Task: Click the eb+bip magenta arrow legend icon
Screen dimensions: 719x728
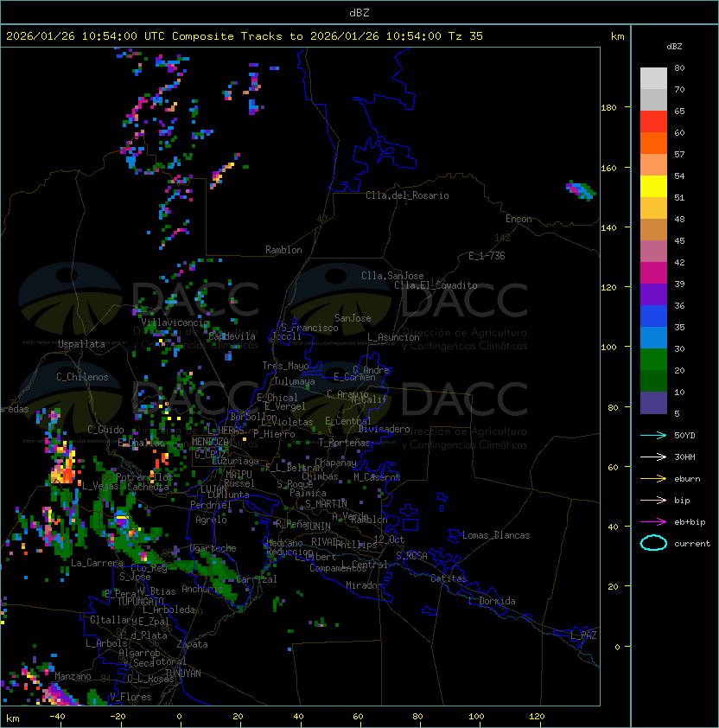Action: coord(653,522)
